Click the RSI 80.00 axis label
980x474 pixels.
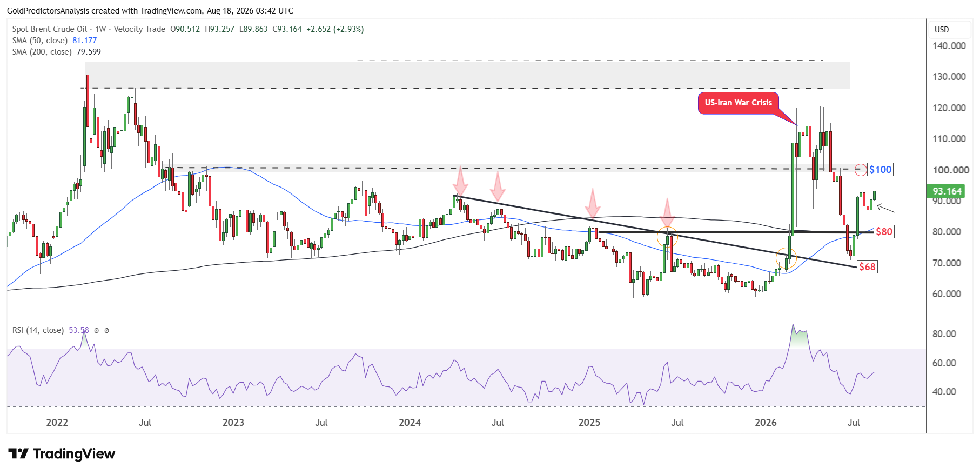pyautogui.click(x=944, y=334)
